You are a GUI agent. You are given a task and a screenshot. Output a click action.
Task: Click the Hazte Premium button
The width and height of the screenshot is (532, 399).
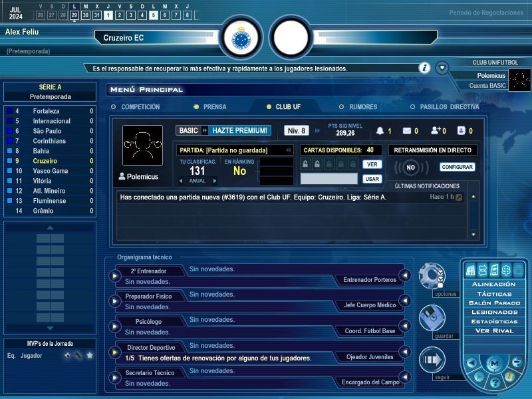point(239,130)
